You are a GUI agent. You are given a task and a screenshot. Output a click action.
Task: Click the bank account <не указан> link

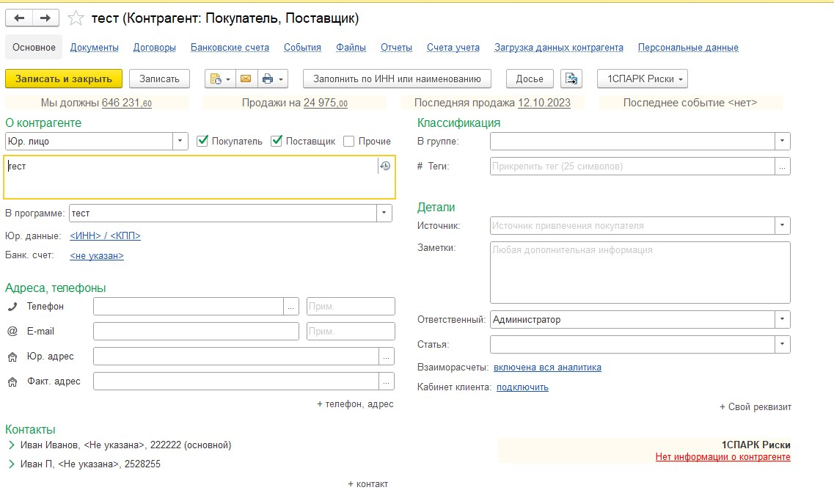(x=97, y=255)
